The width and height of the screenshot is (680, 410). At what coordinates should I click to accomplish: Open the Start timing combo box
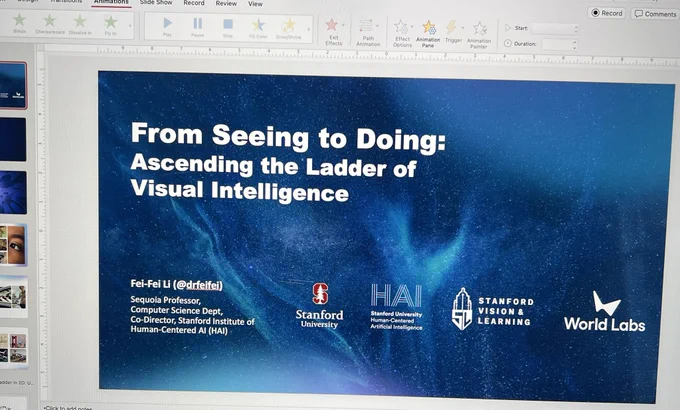point(555,29)
